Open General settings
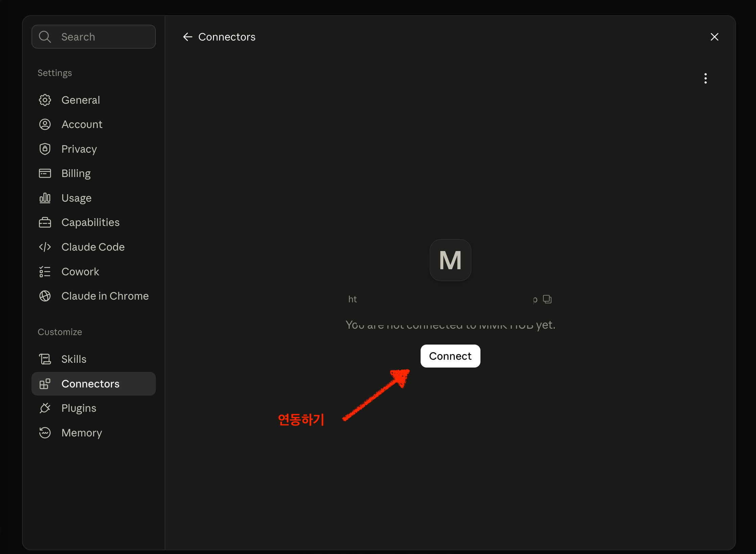The height and width of the screenshot is (554, 756). [x=94, y=100]
